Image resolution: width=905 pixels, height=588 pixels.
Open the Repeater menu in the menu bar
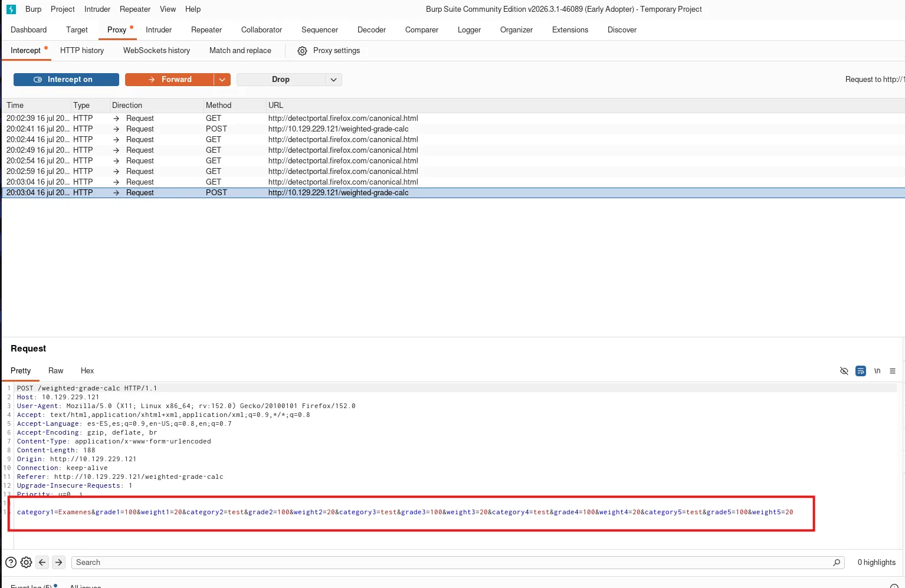coord(135,9)
